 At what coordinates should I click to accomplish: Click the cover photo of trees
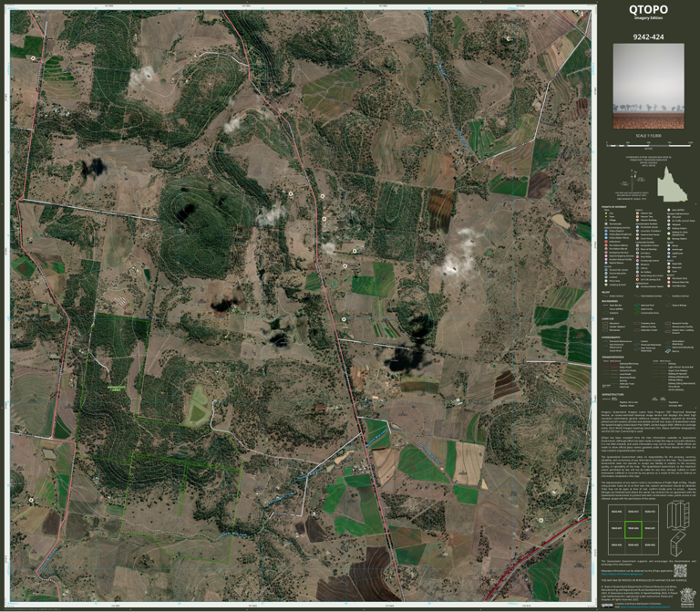(x=648, y=86)
